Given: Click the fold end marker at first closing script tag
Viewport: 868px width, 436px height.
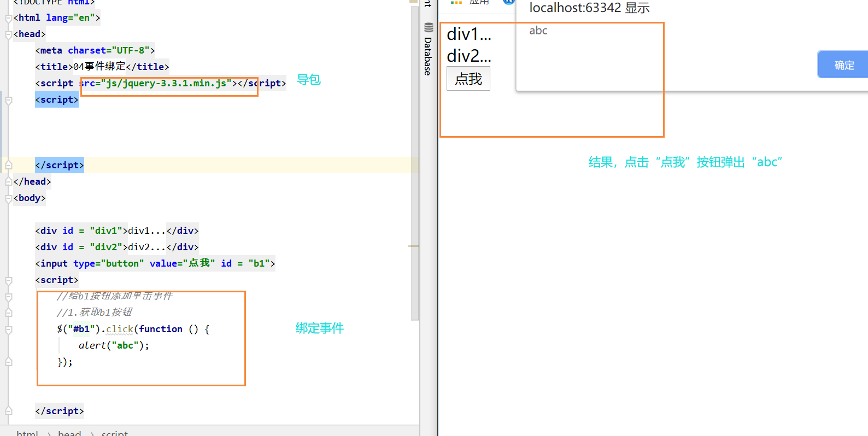Looking at the screenshot, I should tap(8, 165).
